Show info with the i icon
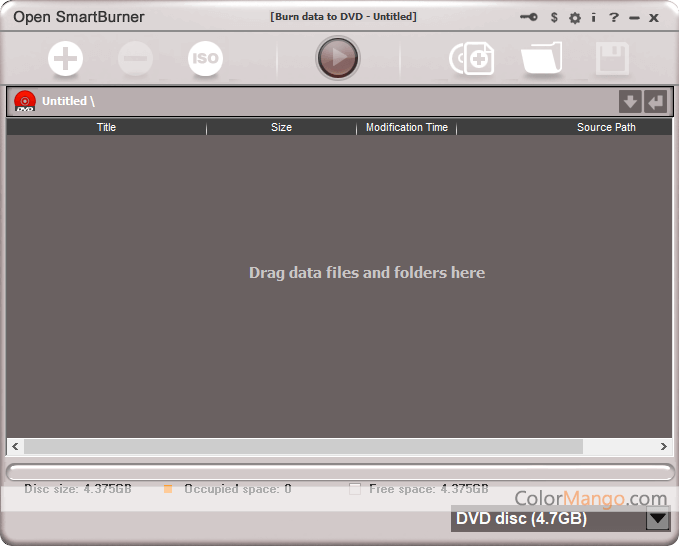The height and width of the screenshot is (546, 679). click(x=593, y=17)
